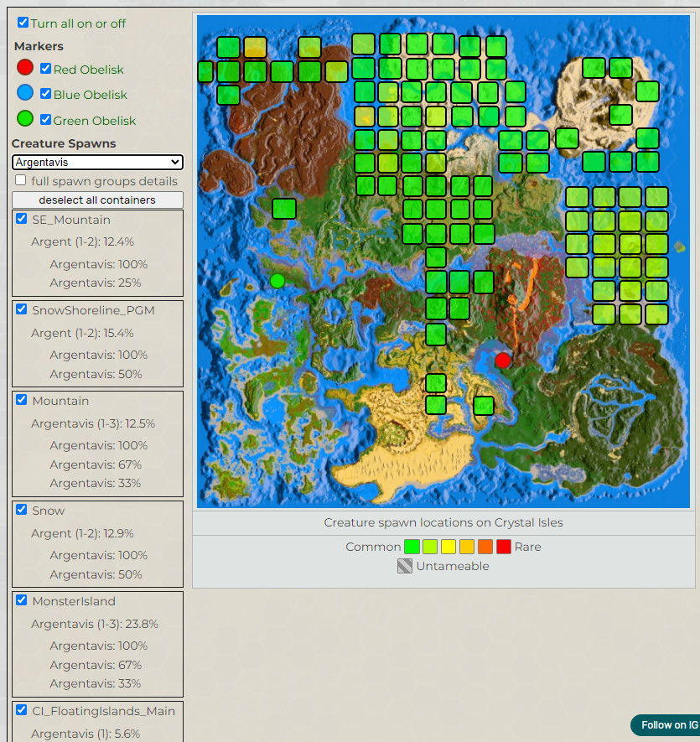
Task: Click the blue circle icon in Markers legend
Action: tap(25, 93)
